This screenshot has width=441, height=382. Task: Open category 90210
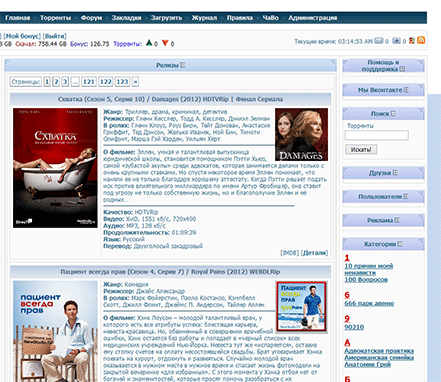point(354,327)
